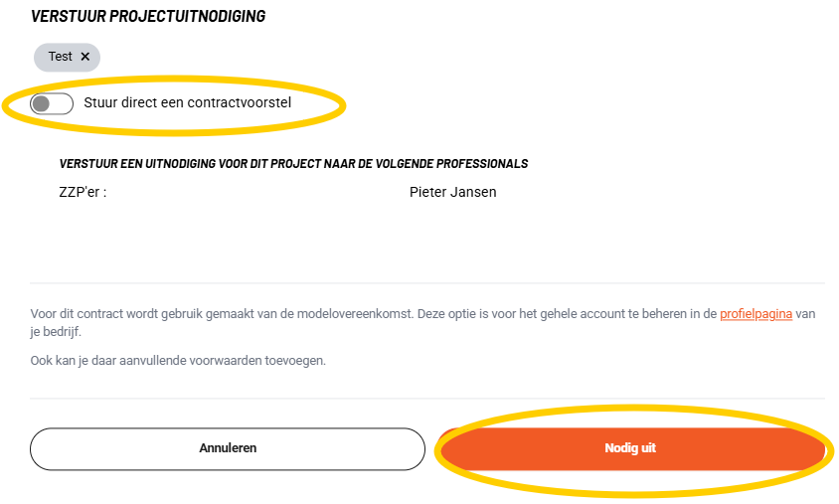Screen dimensions: 839x504
Task: Click the divider line above the Annuleren button
Action: point(427,399)
